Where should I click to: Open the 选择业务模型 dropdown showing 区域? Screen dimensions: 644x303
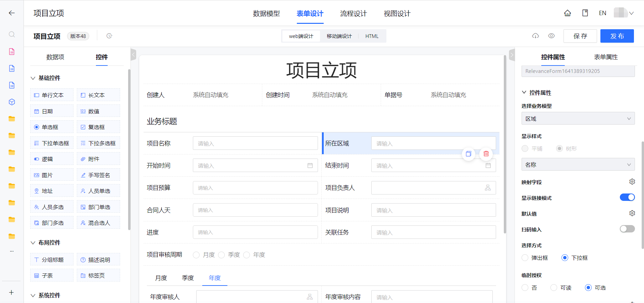pyautogui.click(x=578, y=119)
